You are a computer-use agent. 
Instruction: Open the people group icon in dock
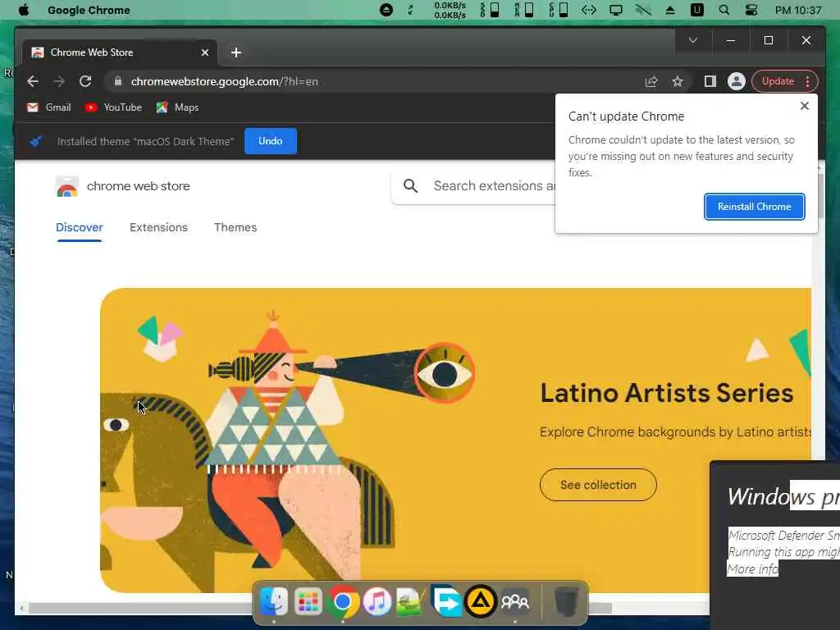pos(515,601)
